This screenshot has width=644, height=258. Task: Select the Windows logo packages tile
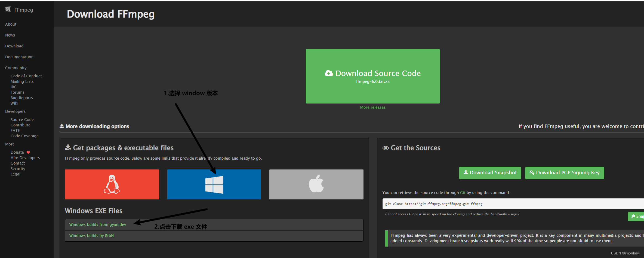coord(214,184)
